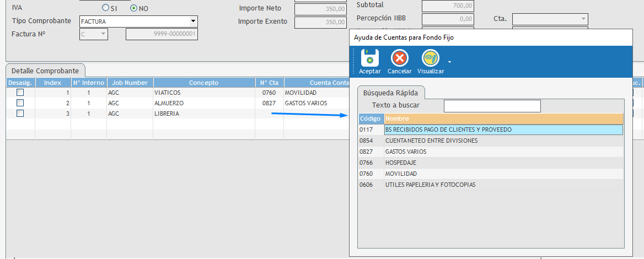Image resolution: width=644 pixels, height=259 pixels.
Task: Click the Texto a buscar field
Action: (492, 106)
